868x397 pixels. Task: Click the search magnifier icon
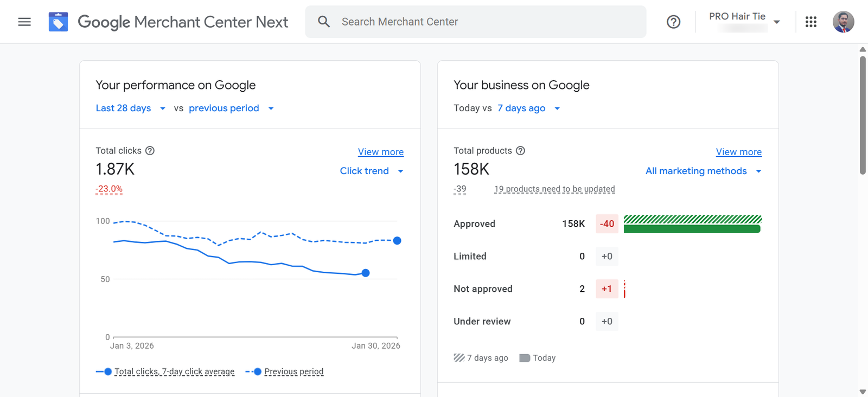pos(324,22)
